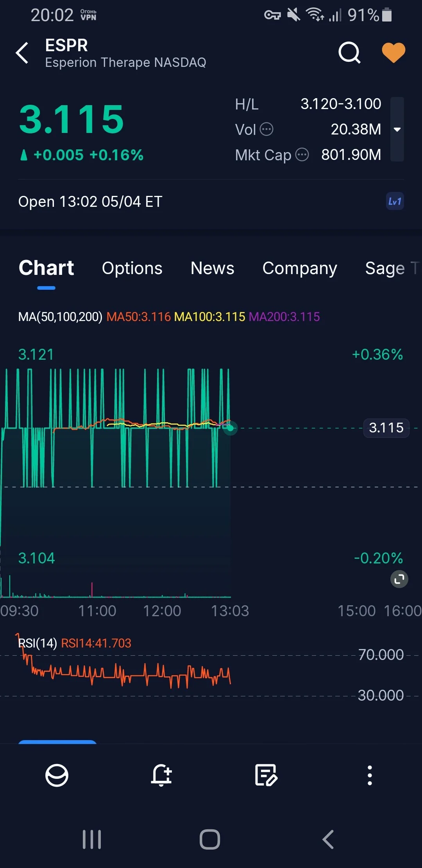Tap the Android back navigation button

point(328,839)
